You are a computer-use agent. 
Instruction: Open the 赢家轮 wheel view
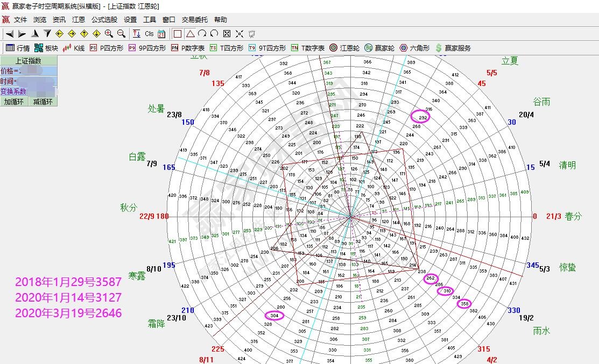click(x=379, y=48)
